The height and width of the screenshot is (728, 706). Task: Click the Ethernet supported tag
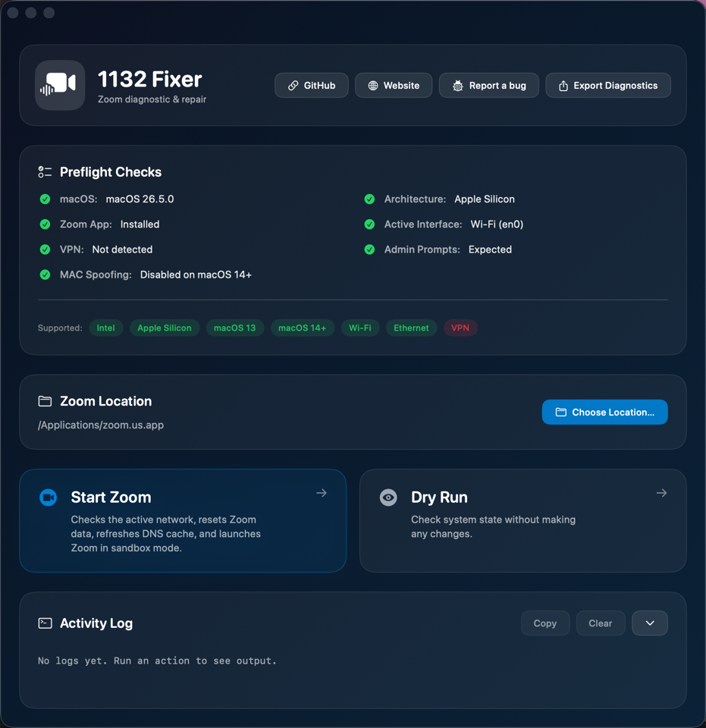coord(411,328)
